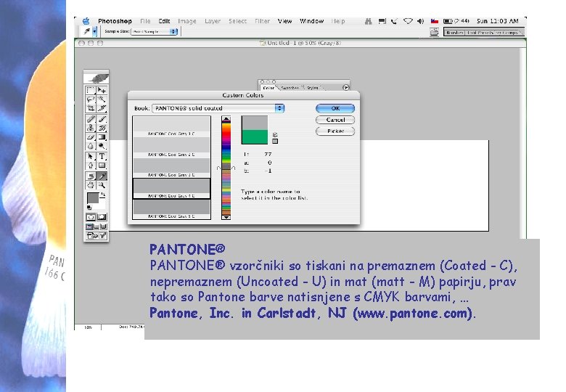Open the Color palette flyout menu arrow

(346, 88)
